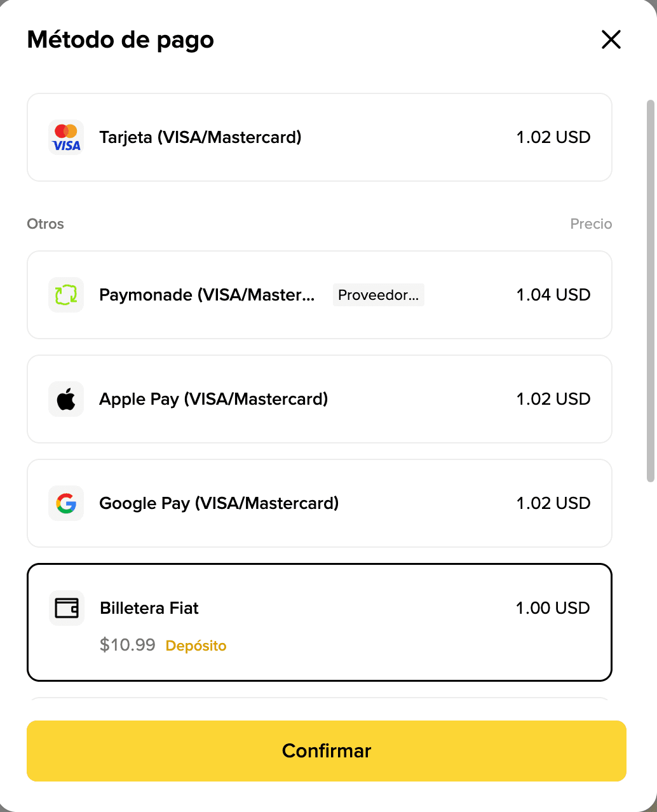The height and width of the screenshot is (812, 657).
Task: Click the Apple logo icon
Action: [x=66, y=399]
